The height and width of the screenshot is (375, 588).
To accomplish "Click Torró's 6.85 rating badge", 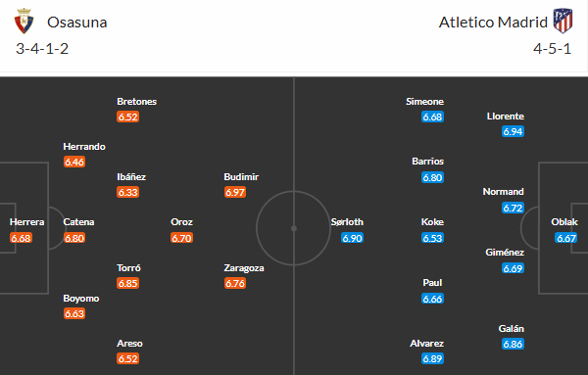I will click(127, 283).
